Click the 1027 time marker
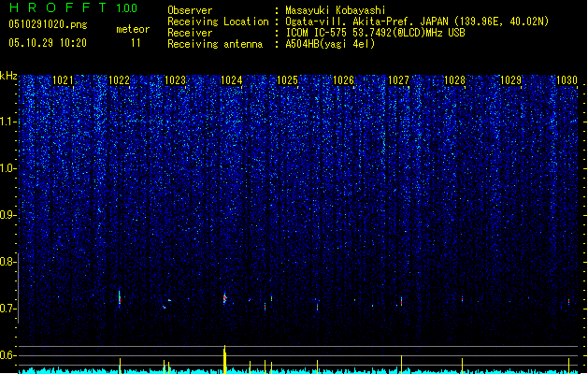Image resolution: width=588 pixels, height=374 pixels. click(x=398, y=80)
